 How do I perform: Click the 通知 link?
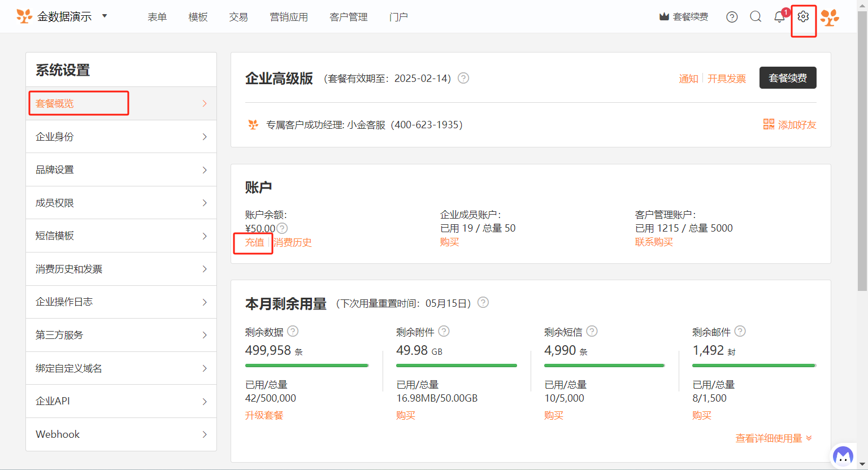click(x=688, y=79)
